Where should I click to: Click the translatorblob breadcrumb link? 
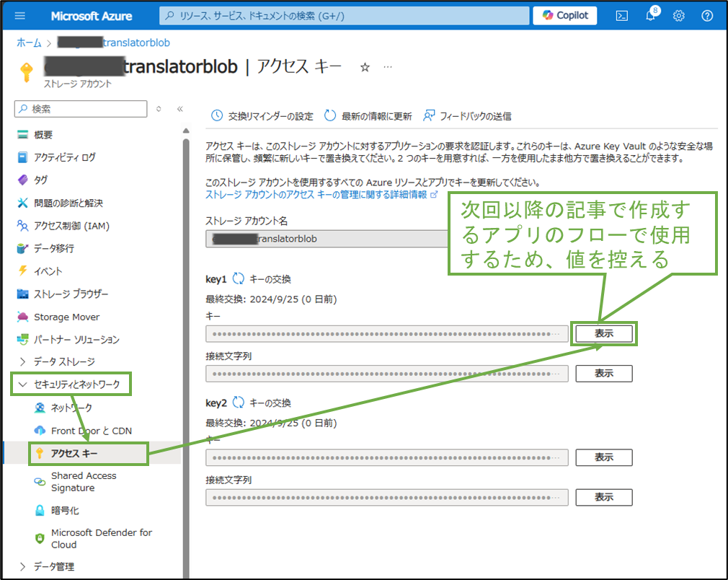click(x=114, y=43)
